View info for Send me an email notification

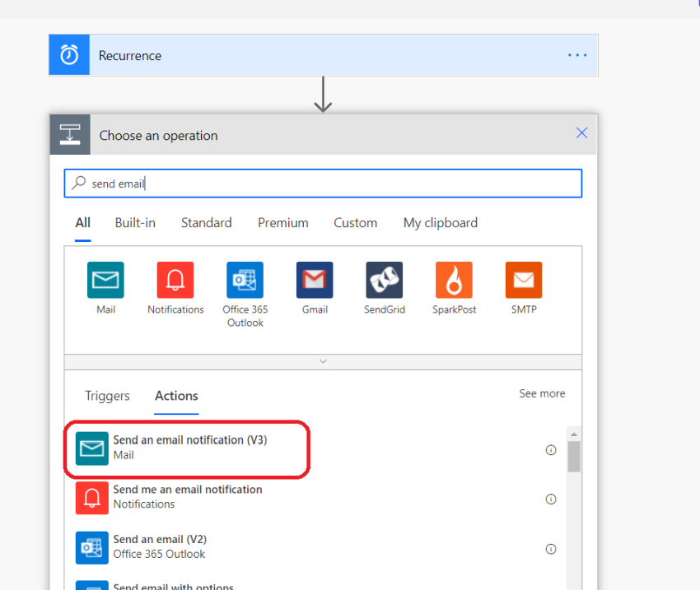(x=550, y=499)
